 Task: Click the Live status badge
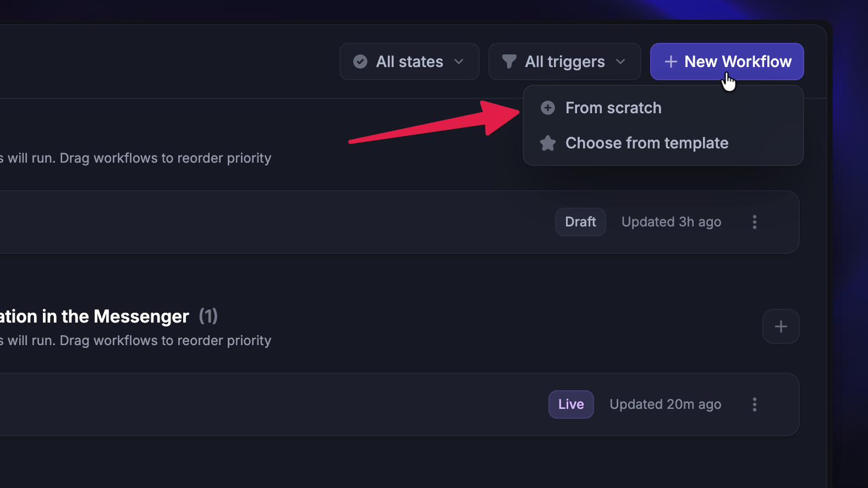coord(571,404)
